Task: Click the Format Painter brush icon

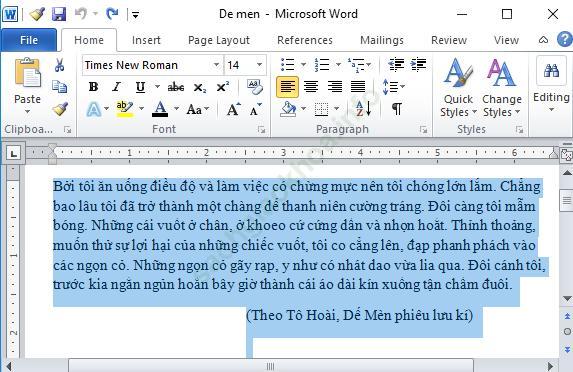Action: [60, 109]
